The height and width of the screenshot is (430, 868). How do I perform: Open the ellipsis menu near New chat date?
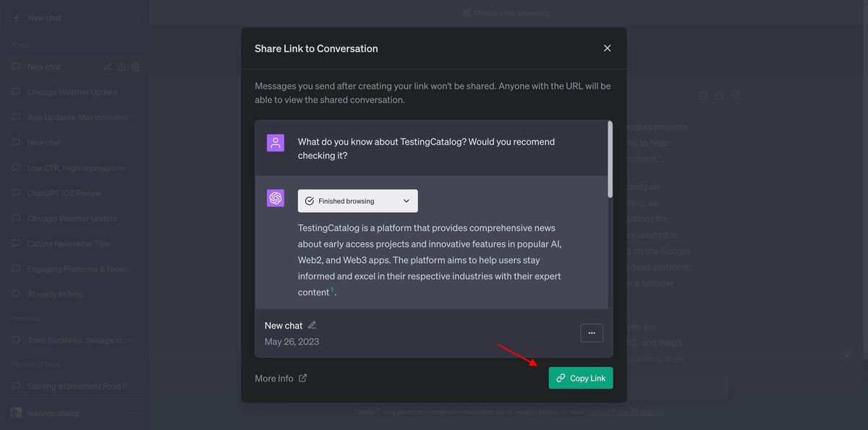click(591, 333)
